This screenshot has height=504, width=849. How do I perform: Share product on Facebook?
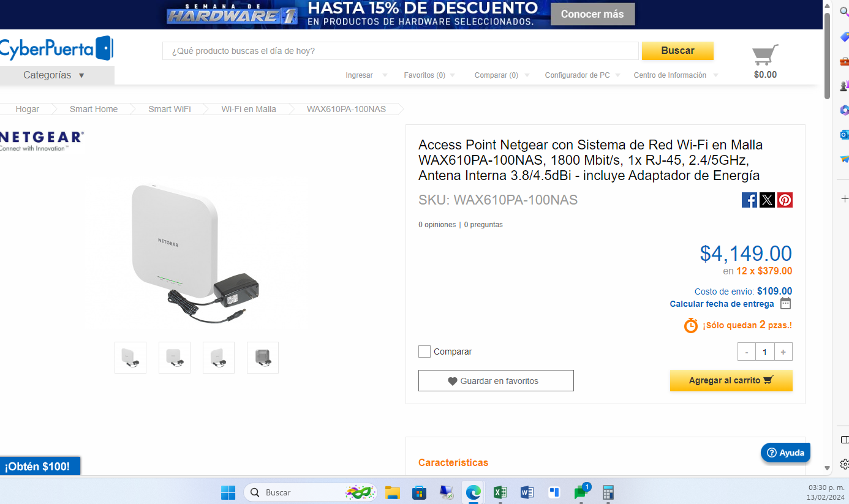tap(749, 200)
